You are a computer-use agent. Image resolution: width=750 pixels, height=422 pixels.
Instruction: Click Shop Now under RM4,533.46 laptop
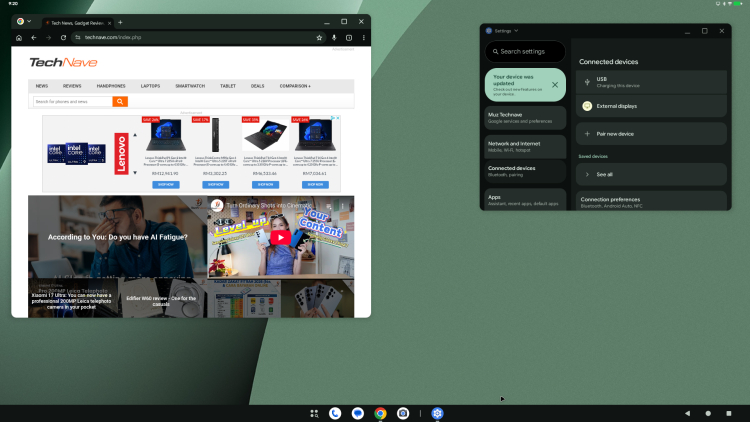click(x=265, y=185)
